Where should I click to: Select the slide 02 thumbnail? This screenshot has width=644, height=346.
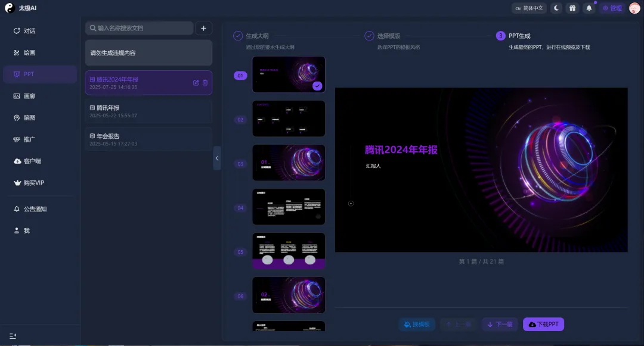(289, 119)
